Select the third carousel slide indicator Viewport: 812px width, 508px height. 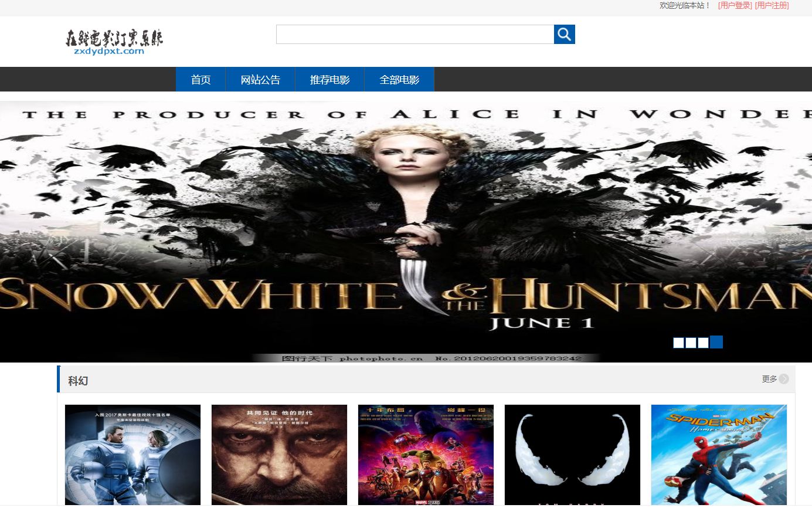coord(703,343)
